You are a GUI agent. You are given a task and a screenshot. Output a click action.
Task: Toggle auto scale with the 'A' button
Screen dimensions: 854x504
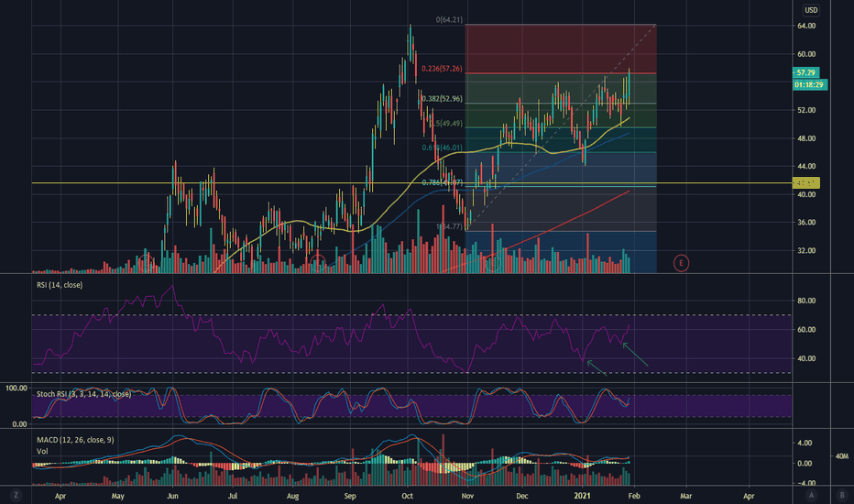[x=812, y=495]
